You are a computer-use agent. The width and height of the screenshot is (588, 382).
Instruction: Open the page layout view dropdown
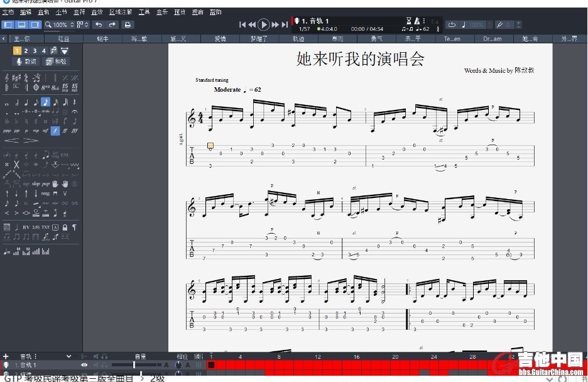click(x=82, y=25)
